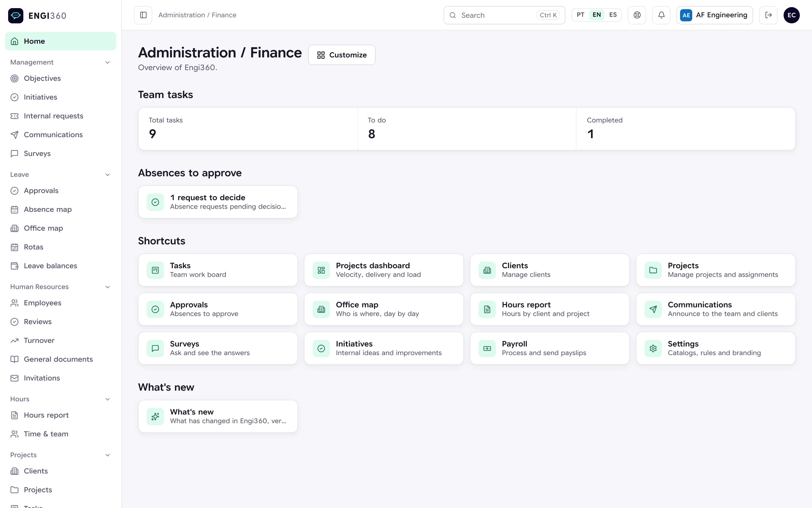Click the Administration / Finance breadcrumb
Screen dimensions: 812x508
pos(197,15)
